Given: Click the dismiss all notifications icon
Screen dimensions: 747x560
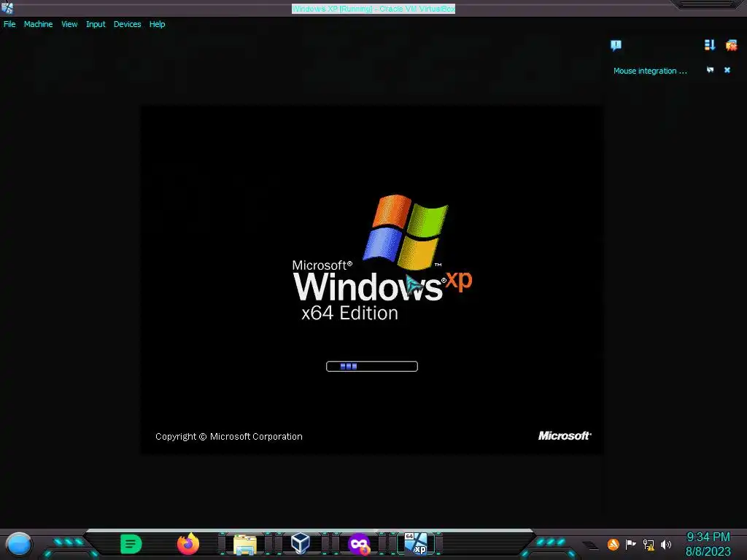Looking at the screenshot, I should [x=731, y=45].
